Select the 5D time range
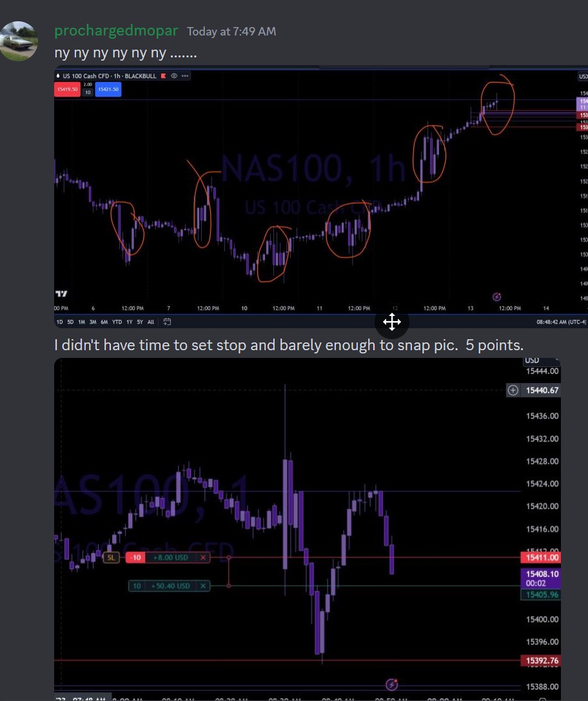Viewport: 588px width, 701px height. (x=70, y=322)
